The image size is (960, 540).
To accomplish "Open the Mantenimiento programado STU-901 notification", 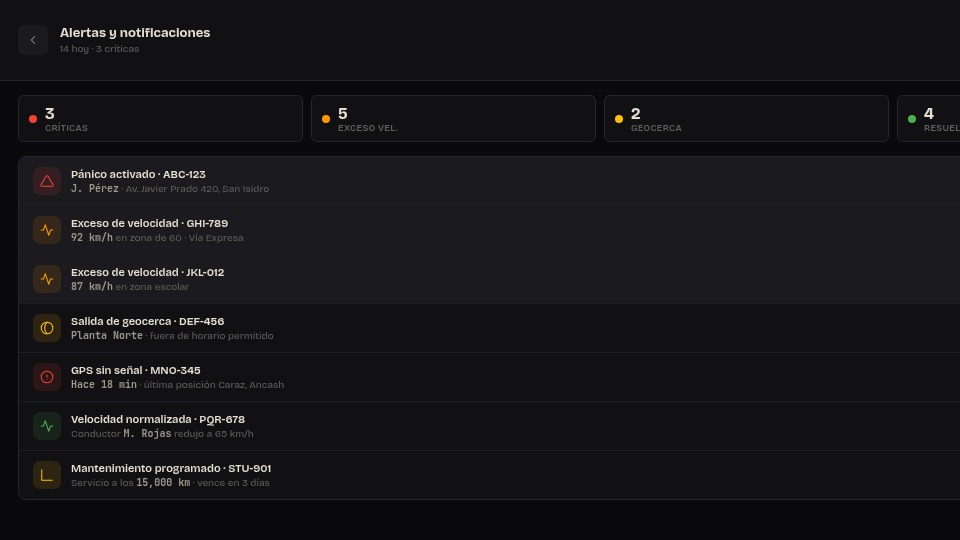I will click(x=489, y=475).
